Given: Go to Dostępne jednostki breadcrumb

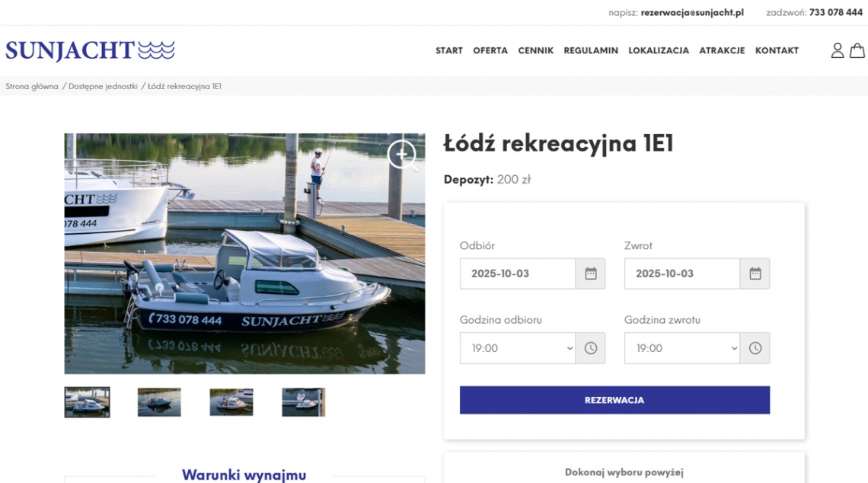Looking at the screenshot, I should (103, 86).
